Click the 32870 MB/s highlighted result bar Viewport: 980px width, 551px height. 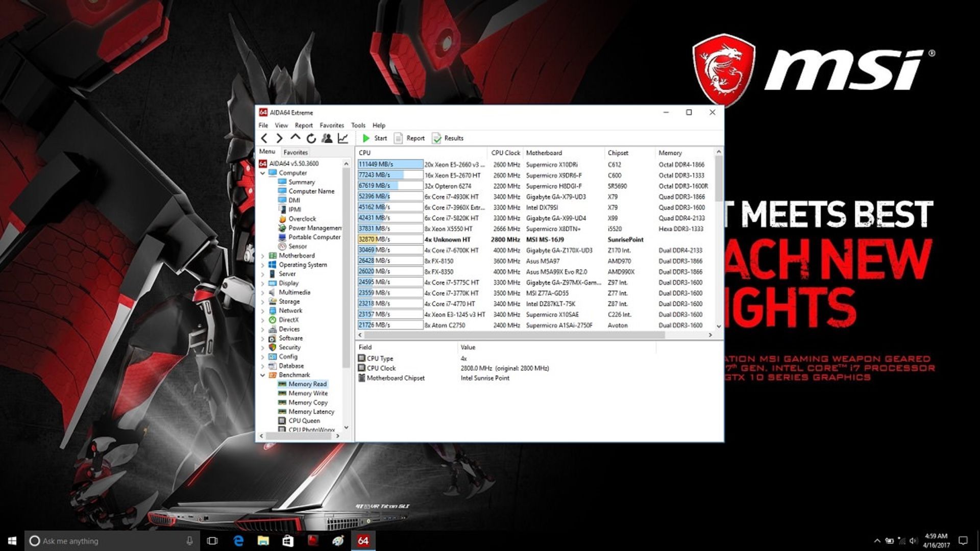coord(390,239)
